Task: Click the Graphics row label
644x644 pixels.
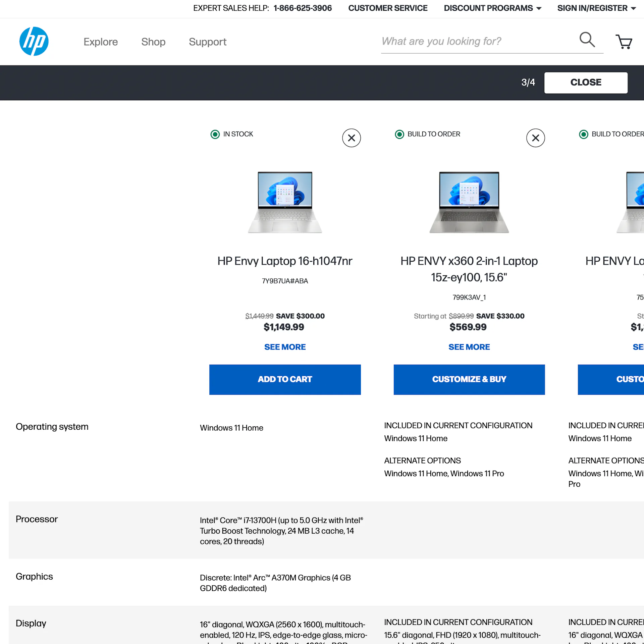Action: coord(34,577)
